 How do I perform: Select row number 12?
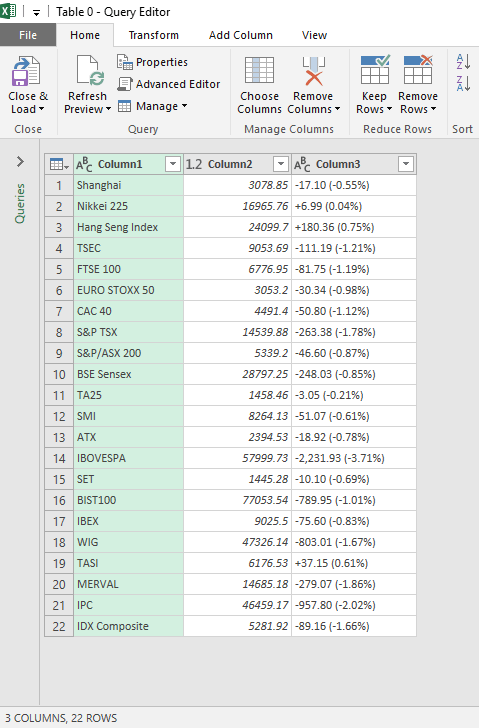pos(59,416)
